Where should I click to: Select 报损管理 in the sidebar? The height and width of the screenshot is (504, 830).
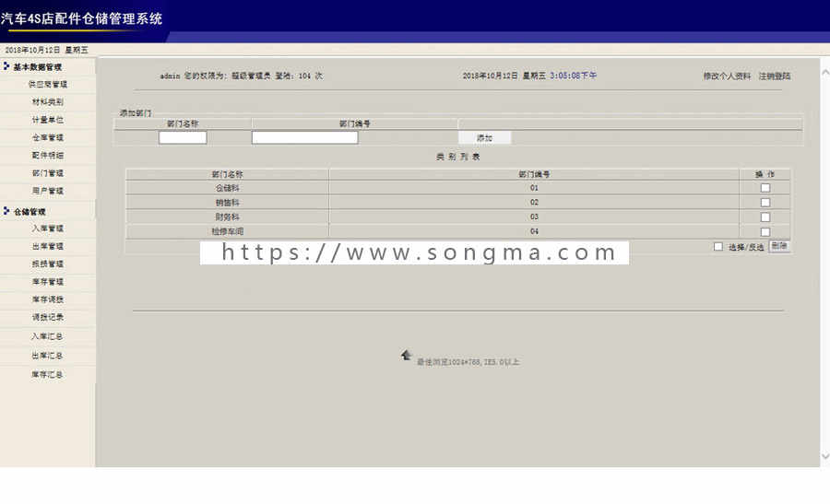(48, 264)
